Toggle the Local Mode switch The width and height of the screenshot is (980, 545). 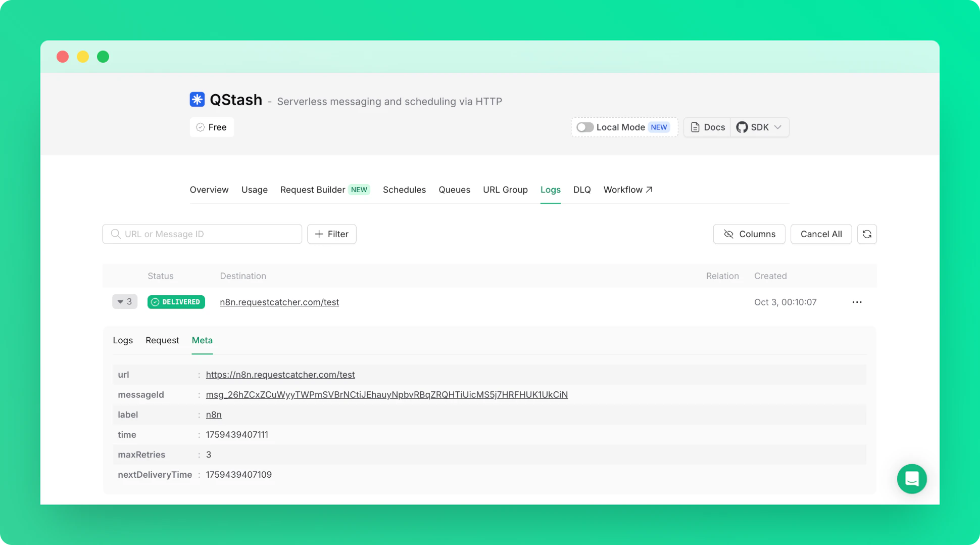(x=585, y=127)
